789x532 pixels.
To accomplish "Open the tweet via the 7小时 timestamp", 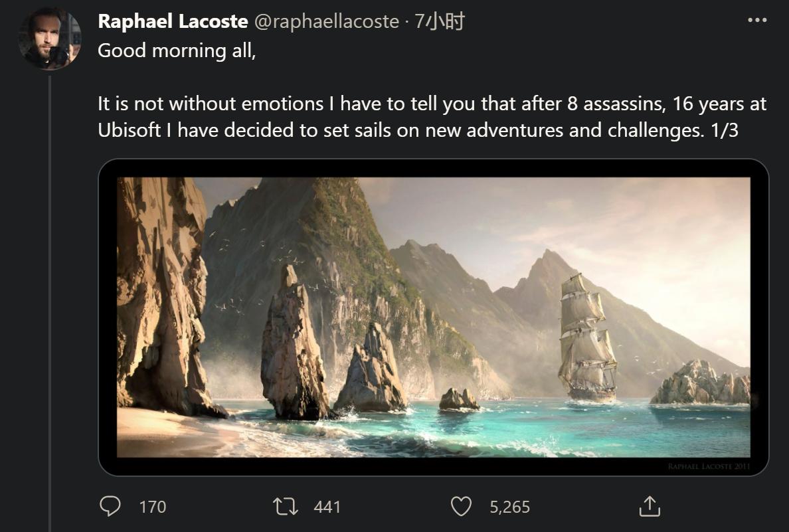I will click(439, 21).
